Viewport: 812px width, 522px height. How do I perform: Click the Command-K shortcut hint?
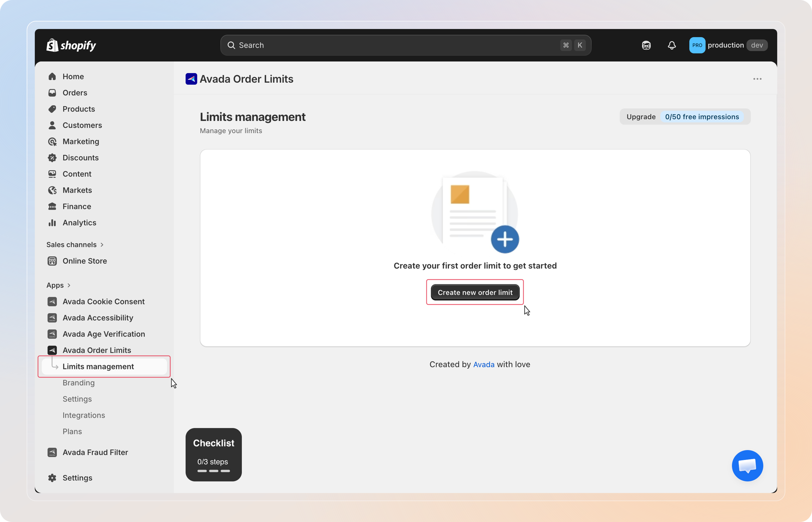point(573,45)
